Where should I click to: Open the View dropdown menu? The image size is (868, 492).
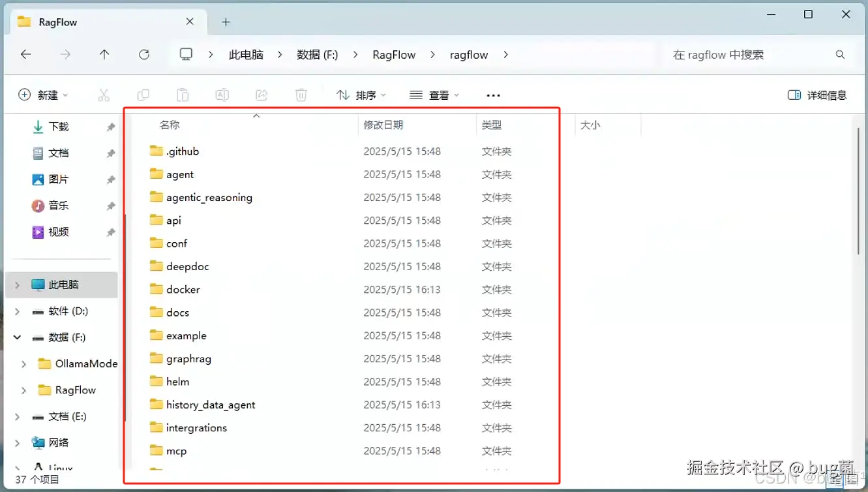point(434,95)
